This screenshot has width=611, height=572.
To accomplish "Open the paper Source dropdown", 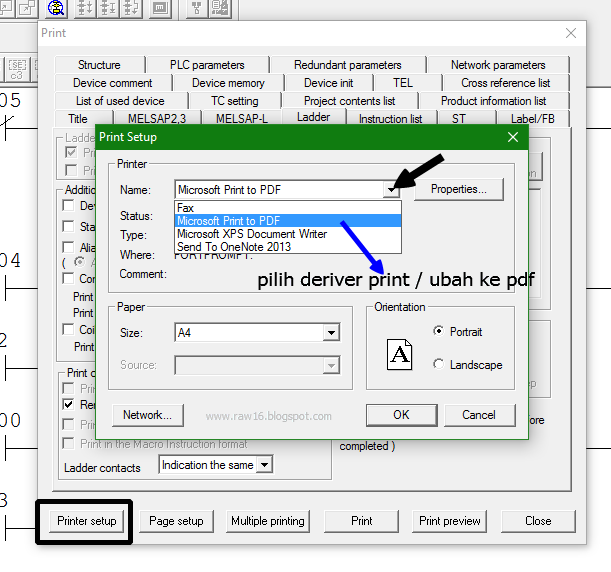I will pyautogui.click(x=331, y=365).
